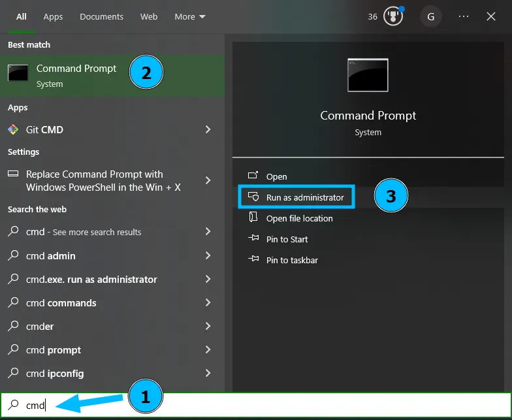Open Git CMD app result
The width and height of the screenshot is (512, 420).
112,129
